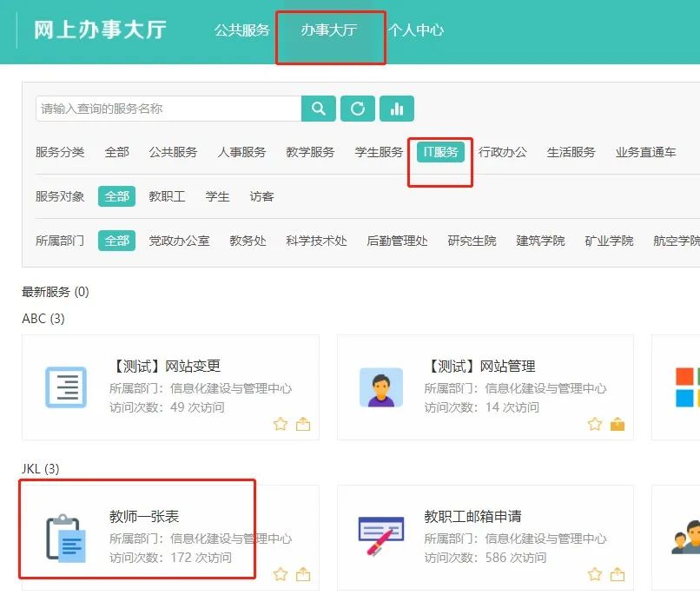Click pen-and-form icon of 教职工邮箱申请
Screen dimensions: 700x595
click(x=381, y=536)
